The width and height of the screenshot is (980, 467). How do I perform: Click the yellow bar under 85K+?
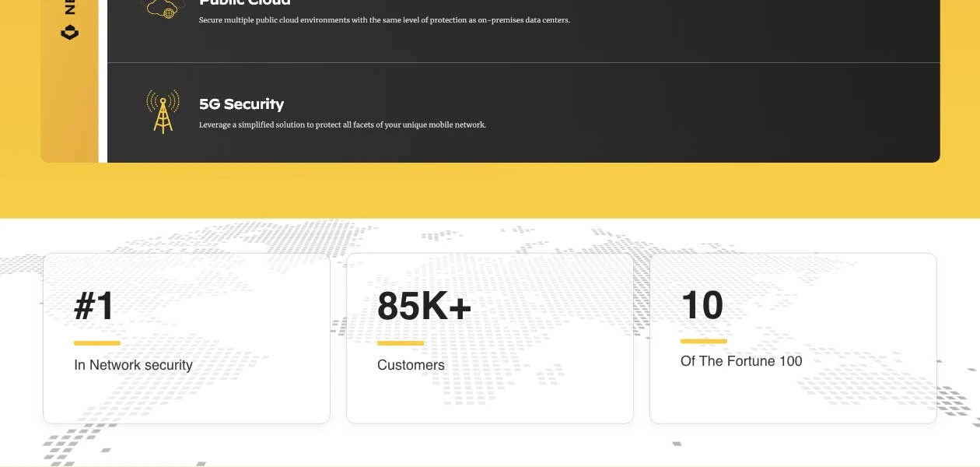401,343
